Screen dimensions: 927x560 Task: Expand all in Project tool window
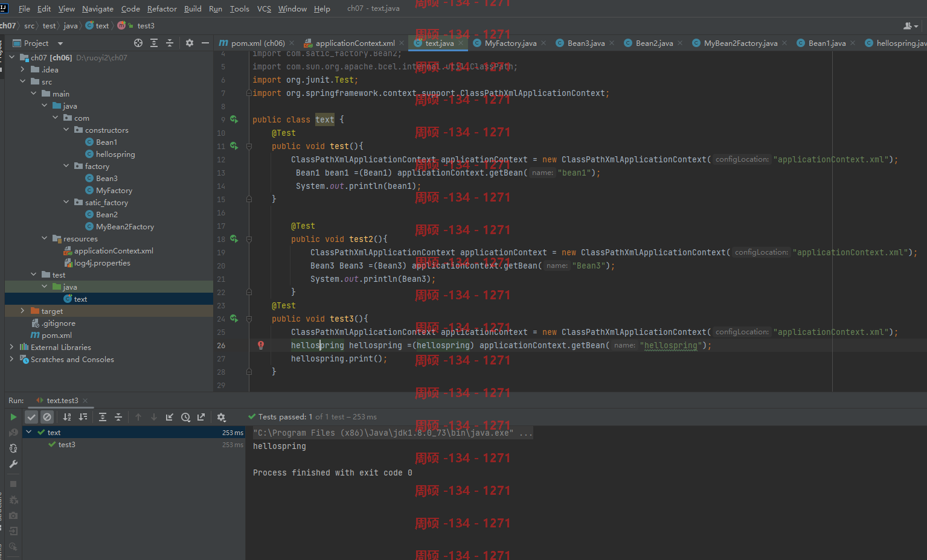(x=154, y=43)
